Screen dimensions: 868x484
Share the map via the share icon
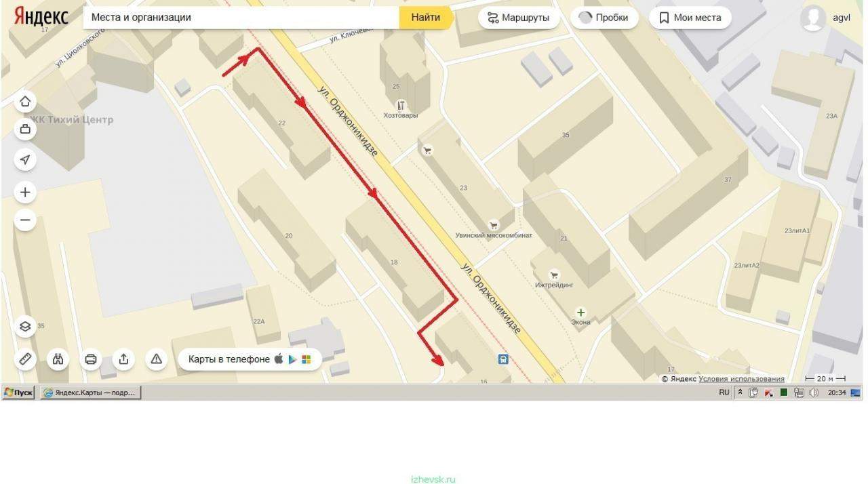123,359
